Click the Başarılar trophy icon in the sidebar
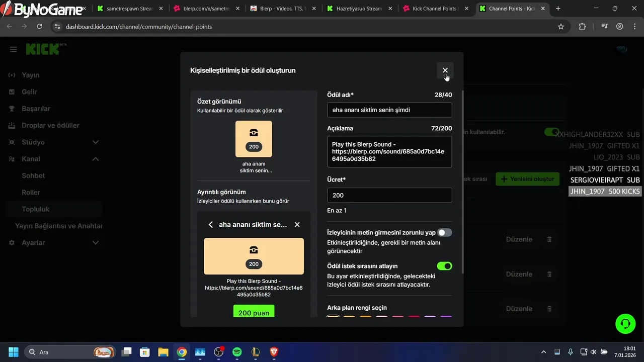 tap(12, 109)
